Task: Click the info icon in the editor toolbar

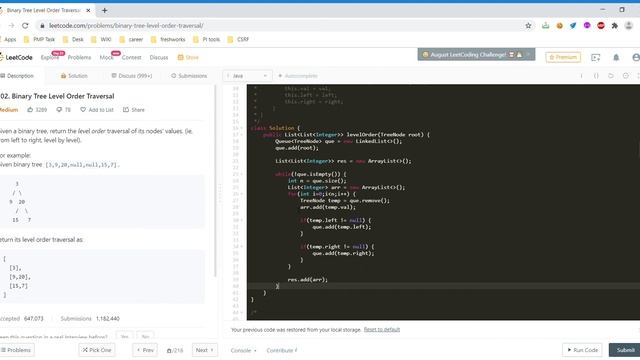Action: pos(582,76)
